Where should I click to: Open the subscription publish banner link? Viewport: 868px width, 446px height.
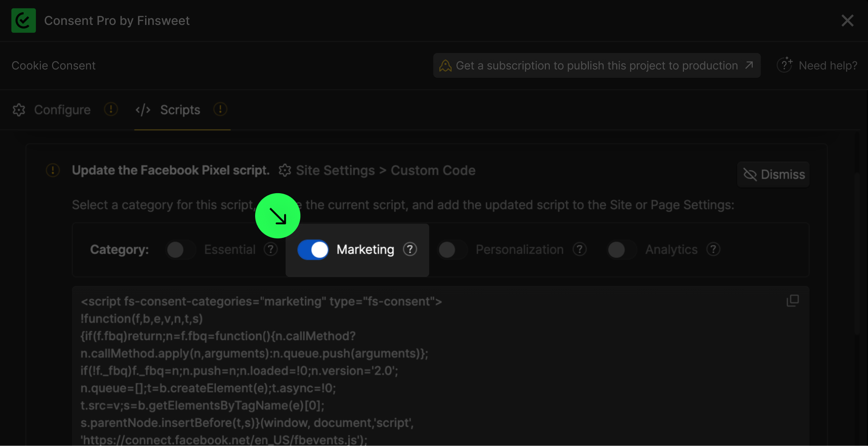[x=597, y=66]
